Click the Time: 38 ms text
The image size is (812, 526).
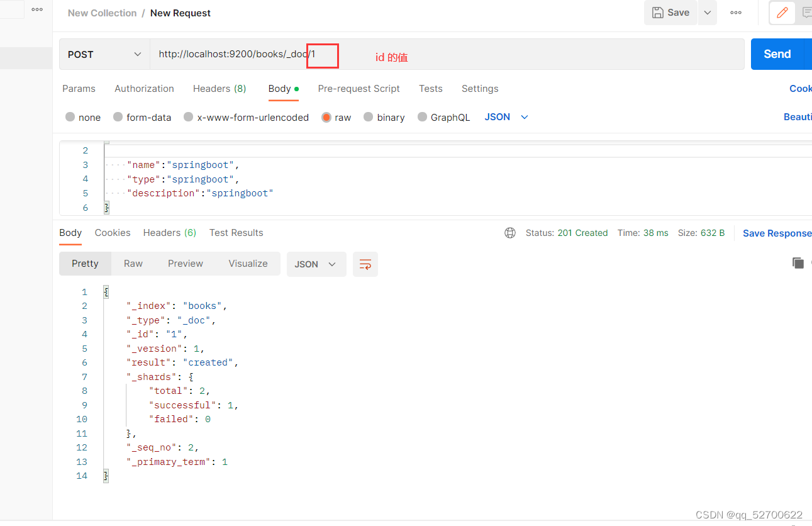point(643,233)
